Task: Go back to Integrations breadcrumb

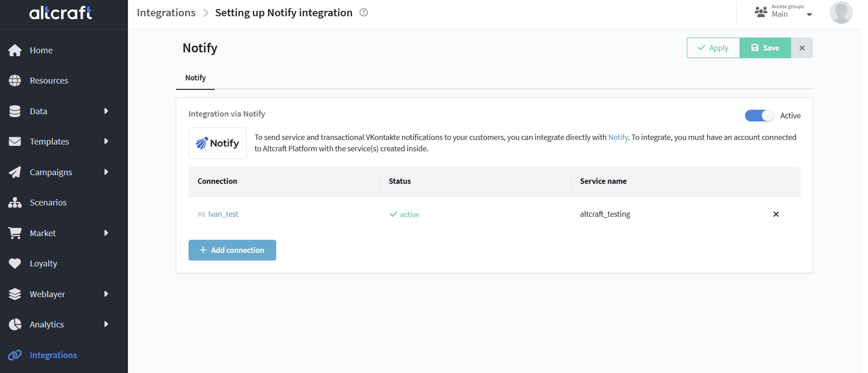Action: [166, 13]
